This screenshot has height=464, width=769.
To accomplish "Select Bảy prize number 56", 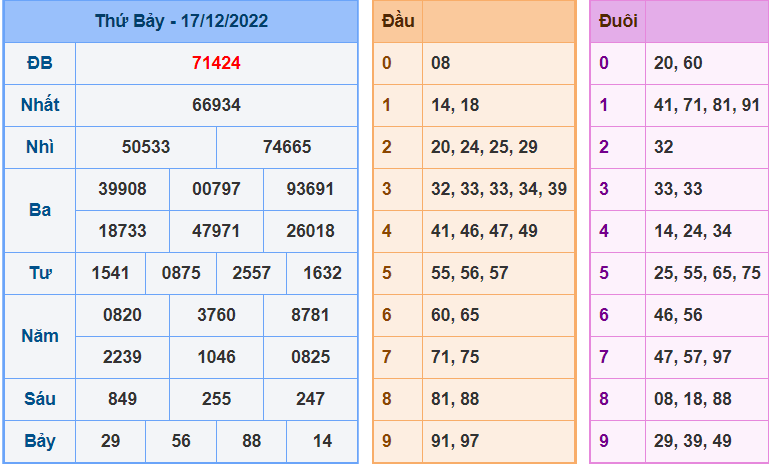I will [x=181, y=441].
